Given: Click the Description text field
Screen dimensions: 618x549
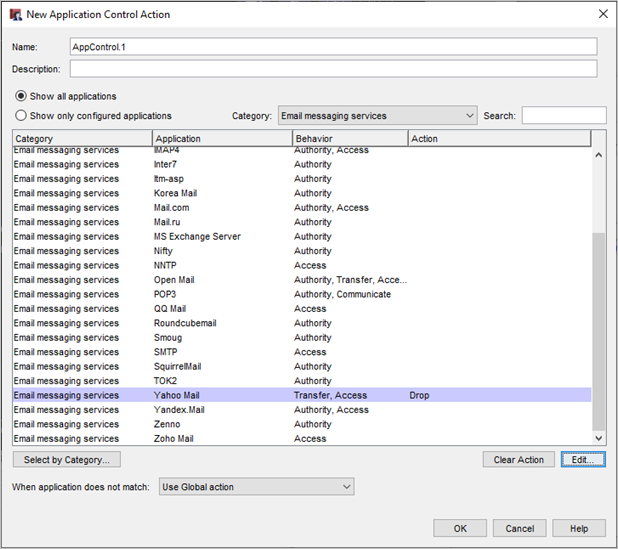Looking at the screenshot, I should pos(333,69).
